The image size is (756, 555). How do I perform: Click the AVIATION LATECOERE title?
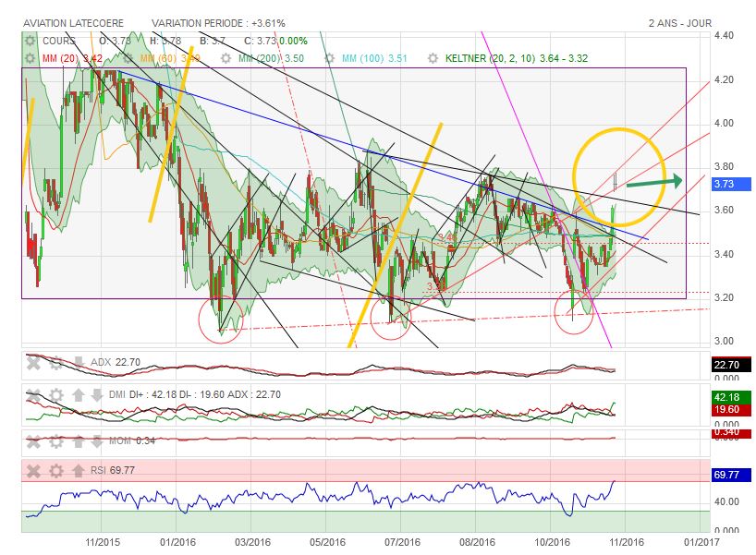pos(73,23)
